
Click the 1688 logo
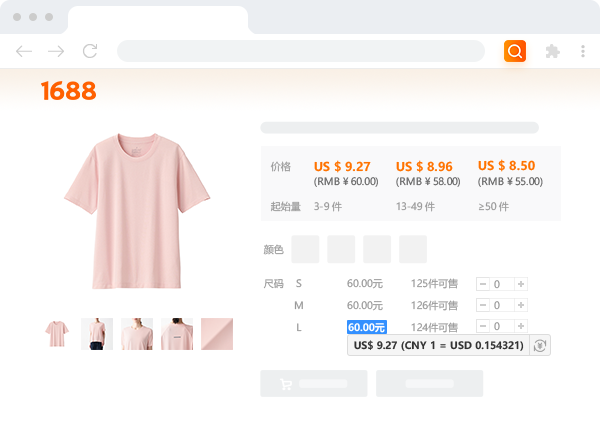(x=68, y=92)
